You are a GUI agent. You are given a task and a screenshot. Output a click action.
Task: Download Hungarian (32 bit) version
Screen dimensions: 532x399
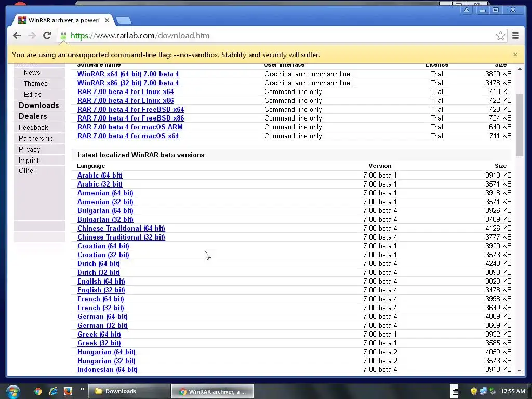pos(106,361)
